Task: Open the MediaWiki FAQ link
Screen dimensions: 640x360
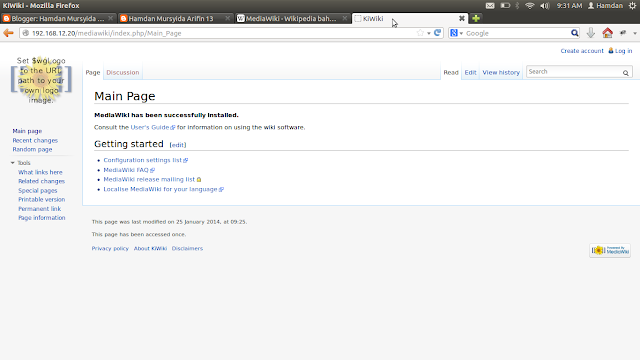Action: click(x=126, y=170)
